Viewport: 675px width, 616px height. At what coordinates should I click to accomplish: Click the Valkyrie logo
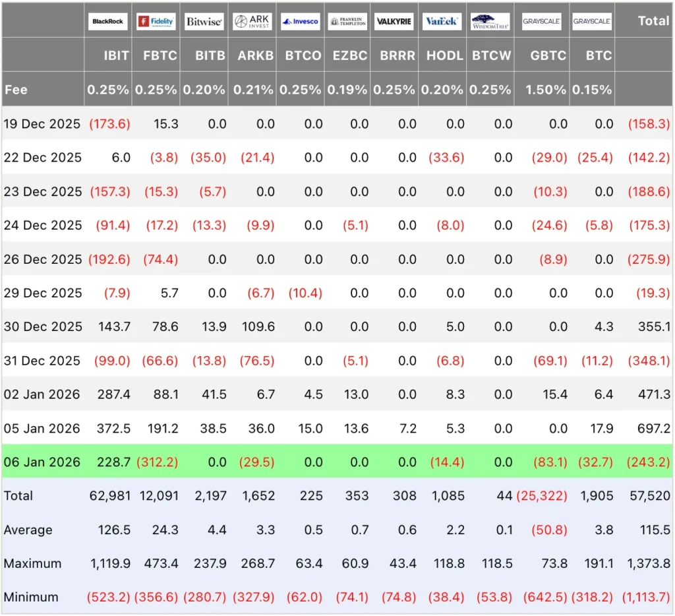click(x=394, y=21)
